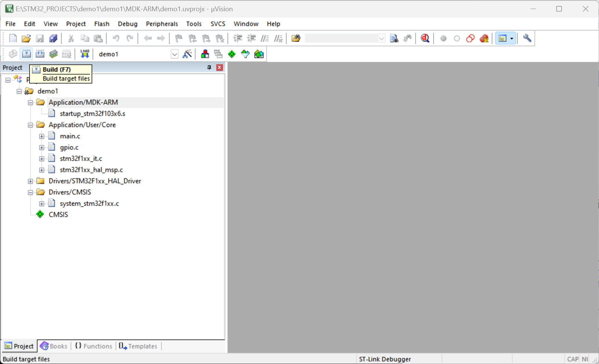Open the Tools menu
The image size is (599, 364).
194,24
